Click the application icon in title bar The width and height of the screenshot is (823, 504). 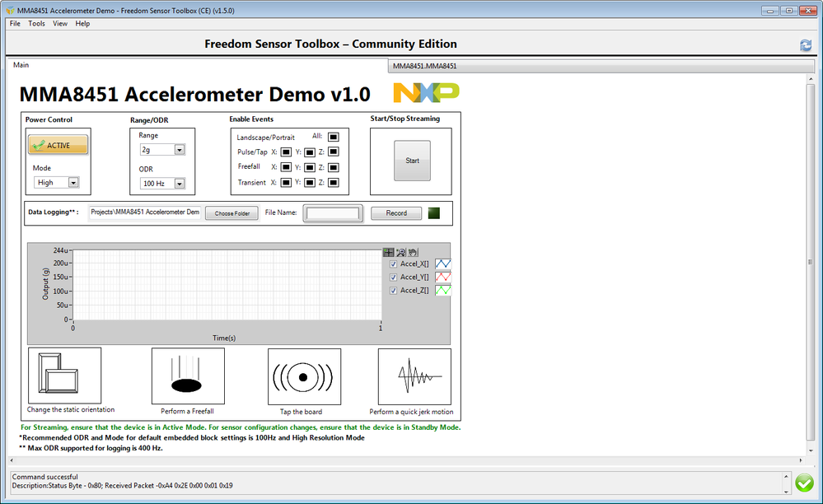pyautogui.click(x=11, y=11)
